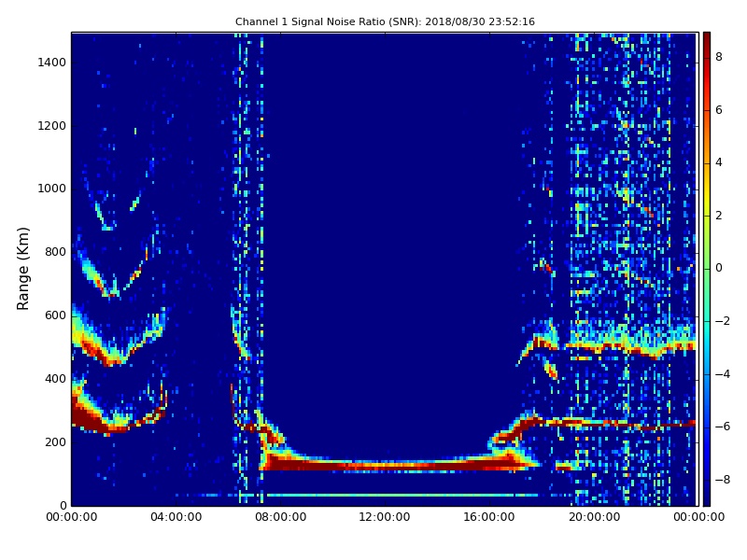Click the 800 range tick label

[x=55, y=252]
